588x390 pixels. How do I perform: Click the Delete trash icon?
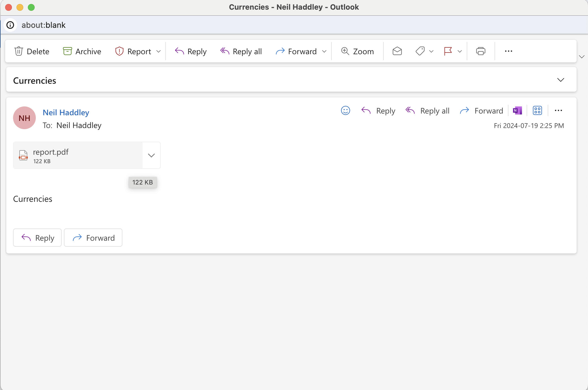tap(19, 51)
